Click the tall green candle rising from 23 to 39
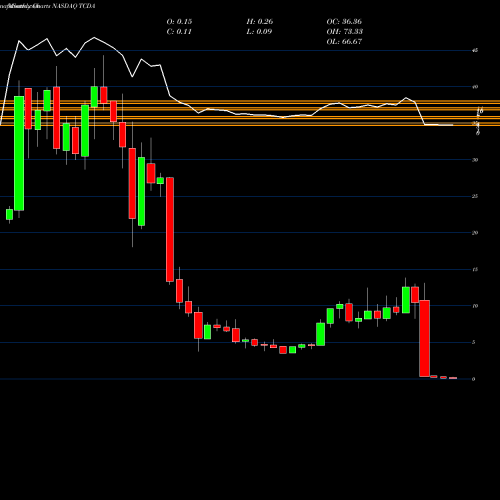Viewport: 500px width, 500px height. tap(19, 153)
